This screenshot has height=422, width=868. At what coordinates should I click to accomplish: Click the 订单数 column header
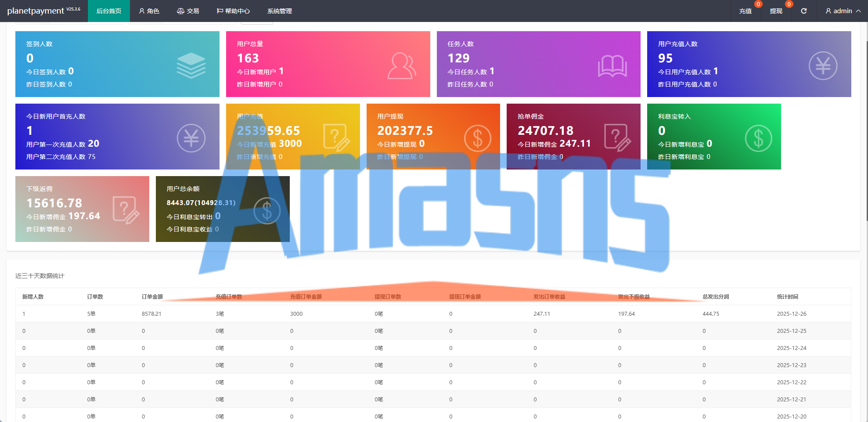pyautogui.click(x=95, y=297)
